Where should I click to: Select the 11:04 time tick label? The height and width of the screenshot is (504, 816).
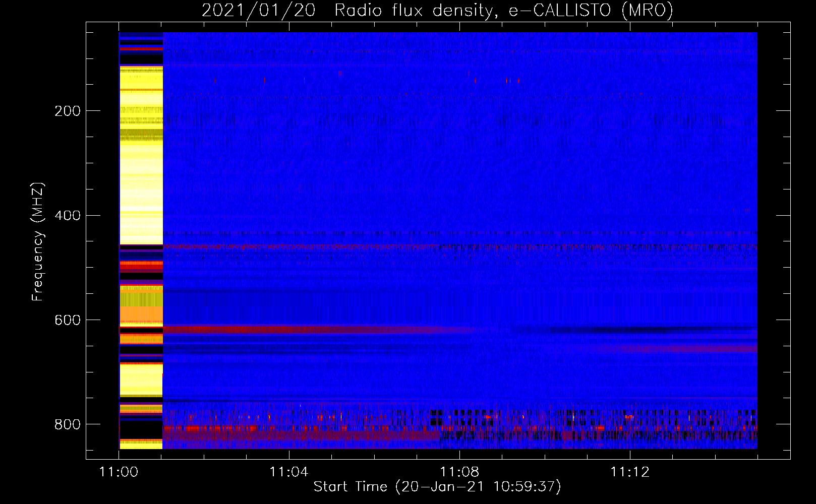(x=289, y=472)
